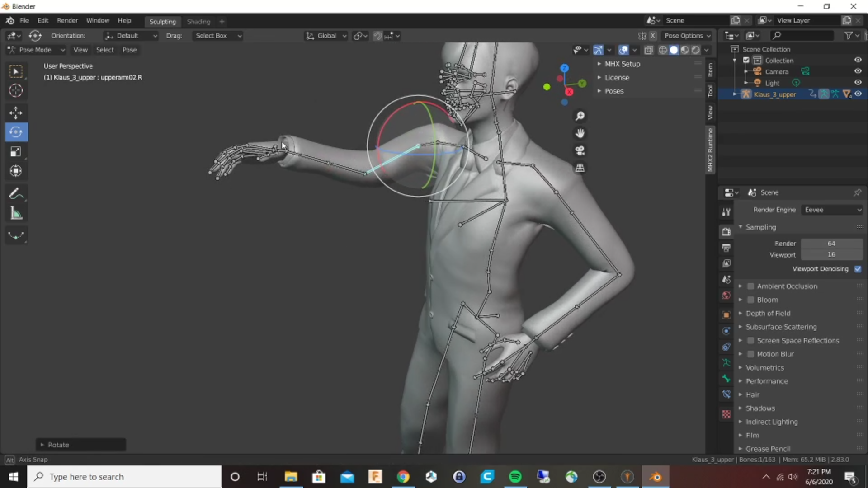
Task: Click the outliner search field
Action: click(802, 35)
